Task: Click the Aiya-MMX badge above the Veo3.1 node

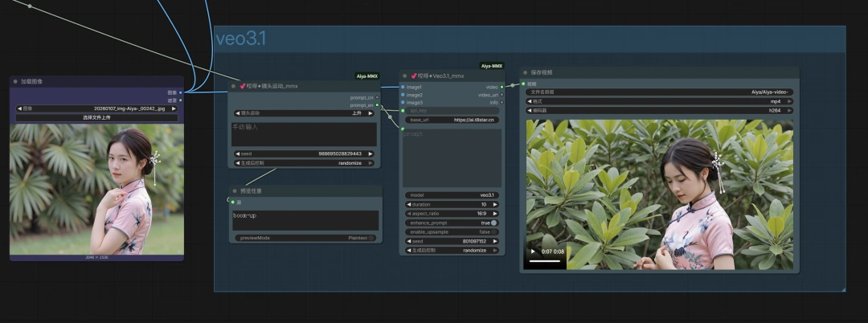Action: coord(491,66)
